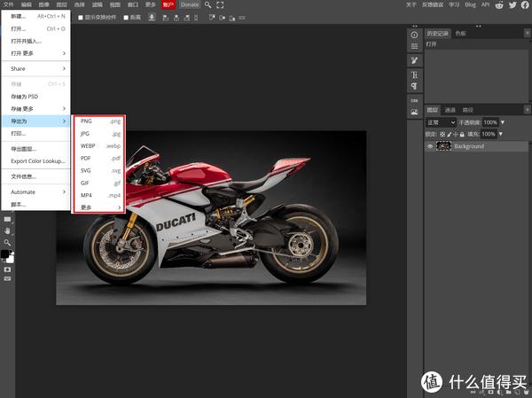Open the Blog link
Image resolution: width=532 pixels, height=398 pixels.
[x=470, y=4]
